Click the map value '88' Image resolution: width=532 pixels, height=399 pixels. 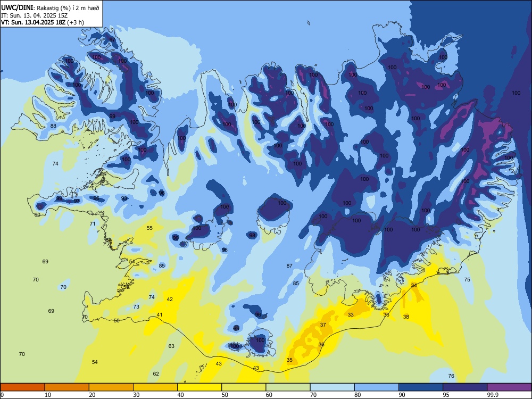pos(53,126)
